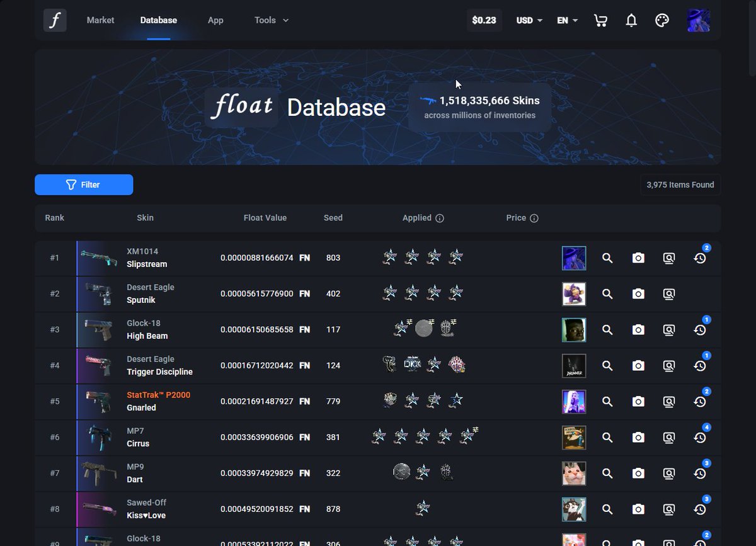Screen dimensions: 756x546
Task: Click camera icon for Trigger Discipline row
Action: (x=638, y=366)
